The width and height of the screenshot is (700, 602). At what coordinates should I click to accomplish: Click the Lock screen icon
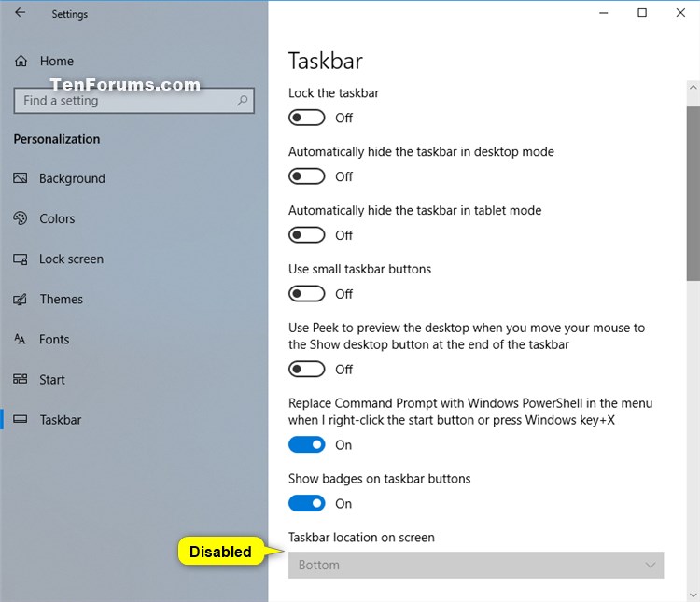[x=21, y=259]
